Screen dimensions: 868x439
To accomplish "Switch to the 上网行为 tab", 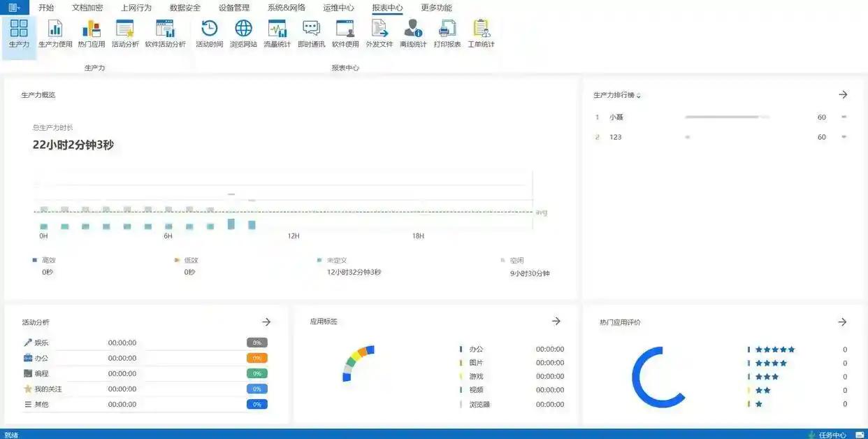I will 136,8.
